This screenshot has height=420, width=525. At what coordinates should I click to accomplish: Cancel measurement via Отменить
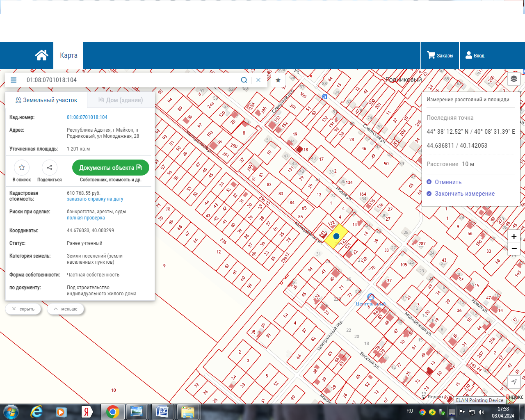448,182
